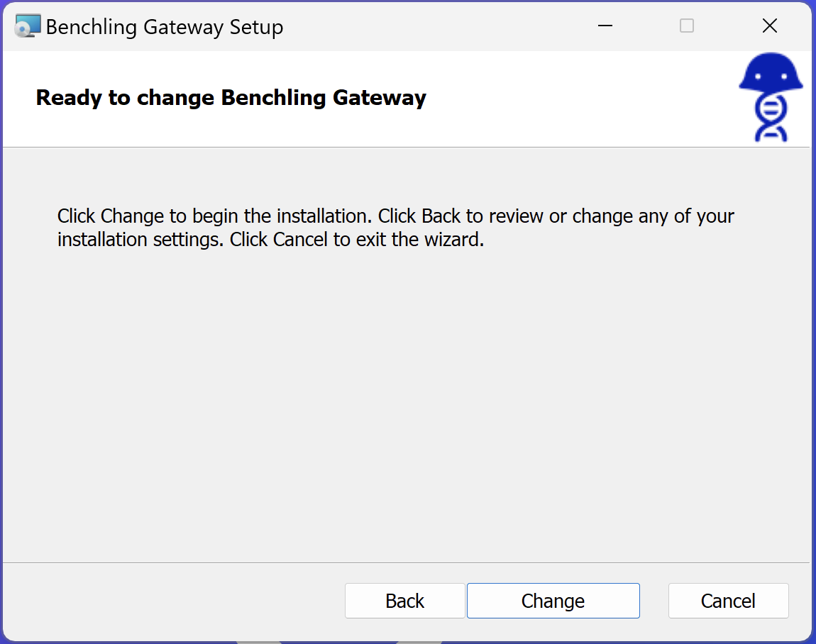The width and height of the screenshot is (816, 644).
Task: Go back using the Back button
Action: (x=404, y=601)
